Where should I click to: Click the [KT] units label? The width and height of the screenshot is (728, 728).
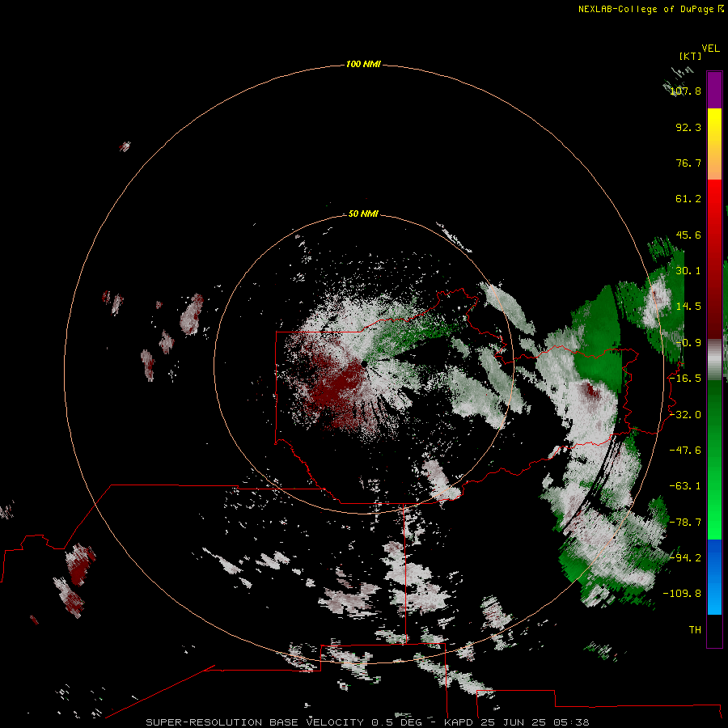point(690,56)
